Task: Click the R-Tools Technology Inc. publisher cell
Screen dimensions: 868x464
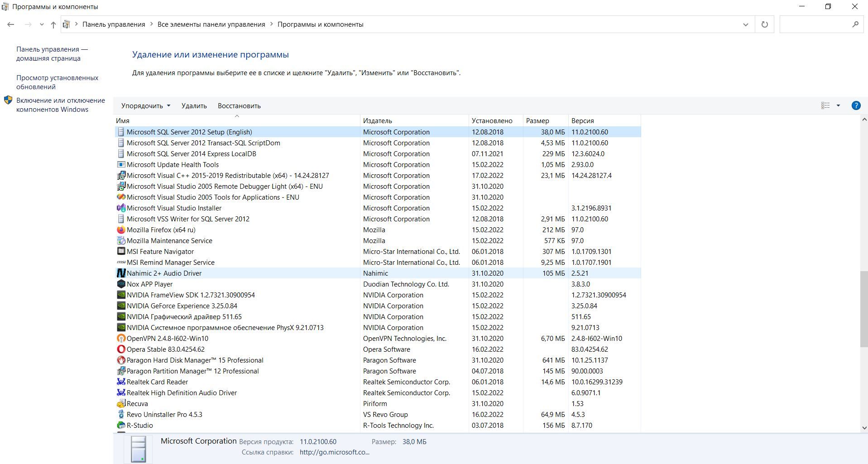Action: pos(398,426)
